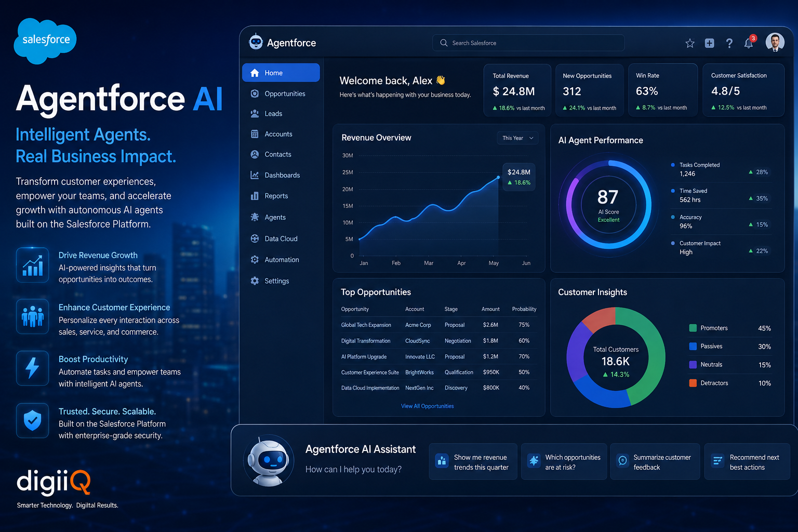Image resolution: width=798 pixels, height=532 pixels.
Task: Click Drive Revenue Growth chart icon
Action: click(32, 265)
